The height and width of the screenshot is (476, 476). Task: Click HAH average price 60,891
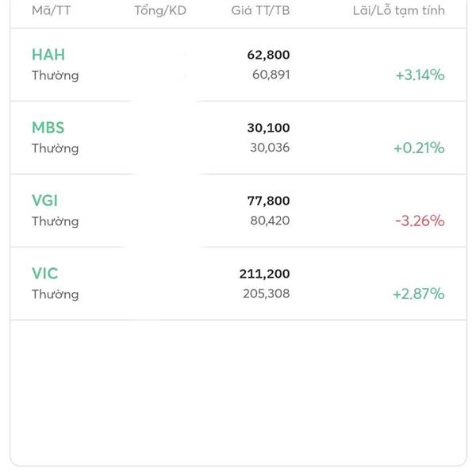click(271, 75)
